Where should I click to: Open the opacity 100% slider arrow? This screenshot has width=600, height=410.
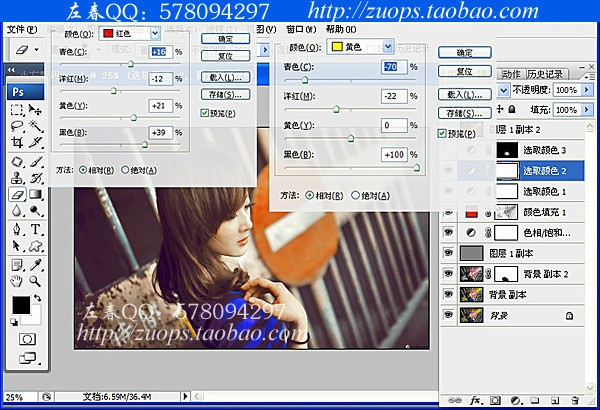[587, 90]
